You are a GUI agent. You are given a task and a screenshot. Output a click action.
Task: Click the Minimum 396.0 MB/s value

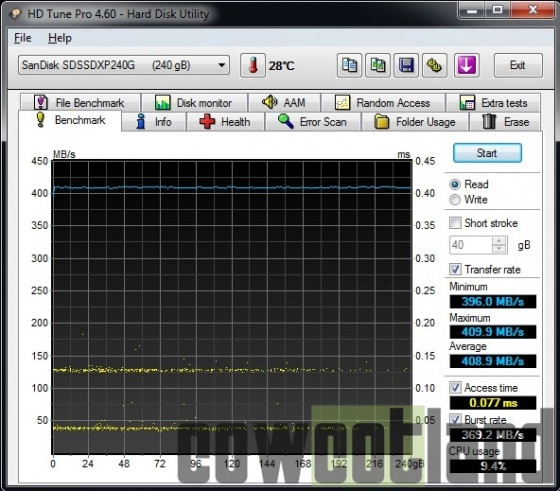click(493, 301)
